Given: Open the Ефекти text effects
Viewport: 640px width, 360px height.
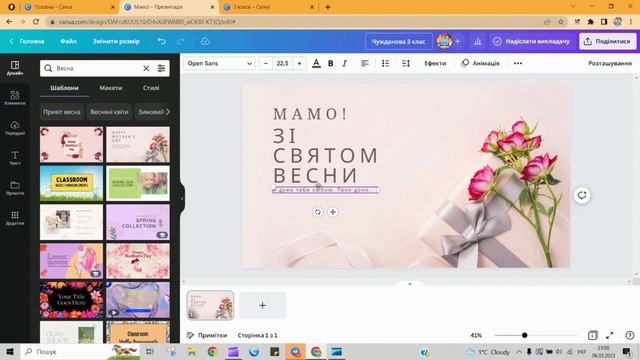Looking at the screenshot, I should pos(435,63).
